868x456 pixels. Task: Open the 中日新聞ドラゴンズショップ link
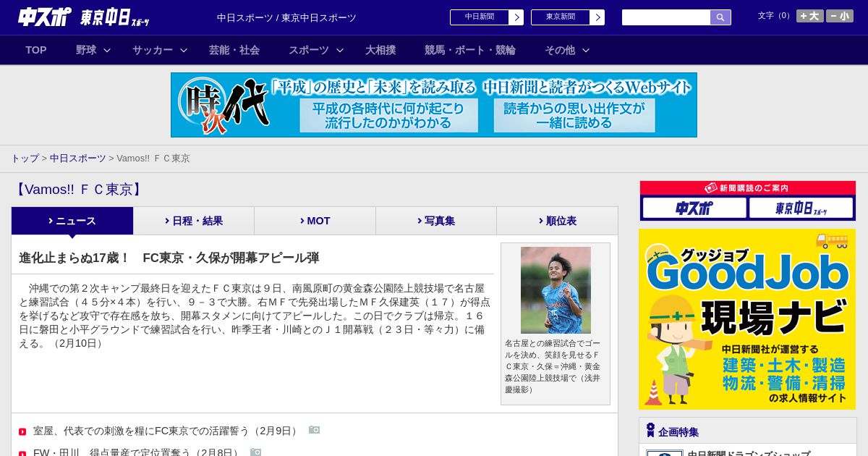point(749,453)
